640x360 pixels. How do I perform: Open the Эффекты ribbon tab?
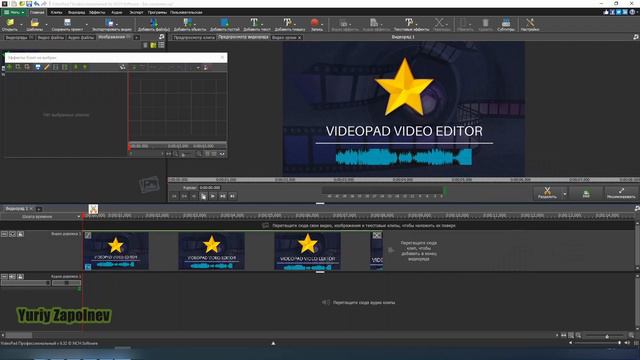coord(97,12)
